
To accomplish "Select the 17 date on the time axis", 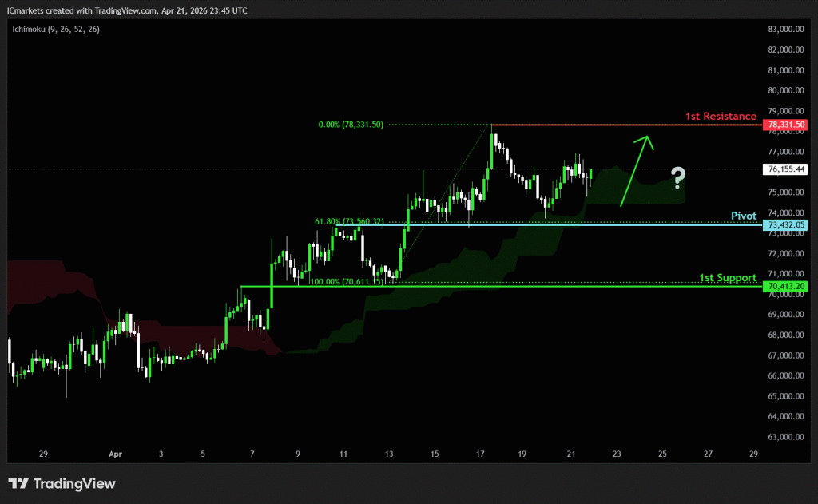I will point(480,454).
